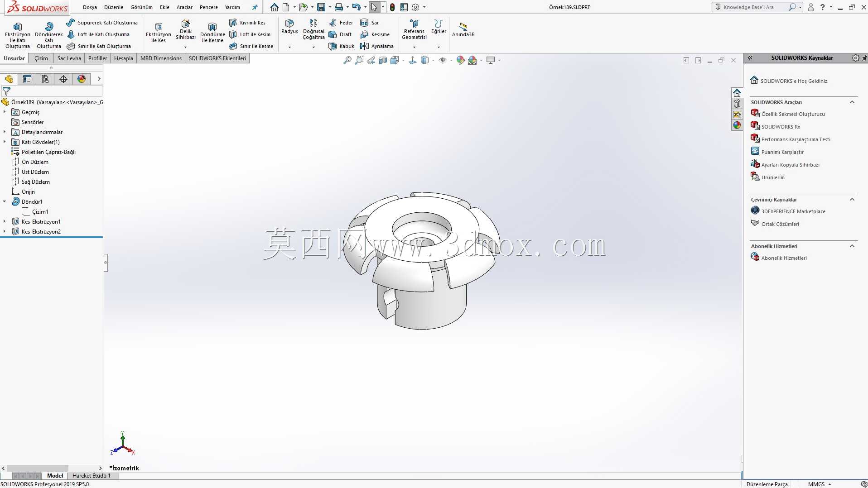
Task: Switch to the Sac Levha tab
Action: coord(69,58)
